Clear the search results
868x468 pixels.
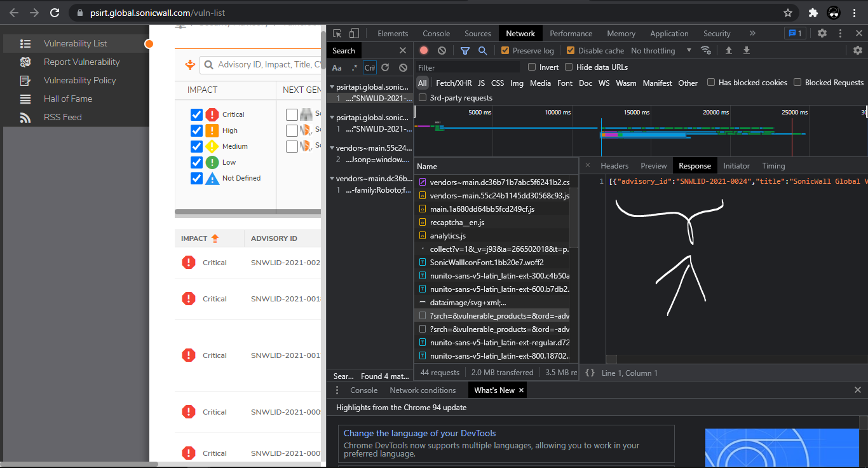pos(403,67)
